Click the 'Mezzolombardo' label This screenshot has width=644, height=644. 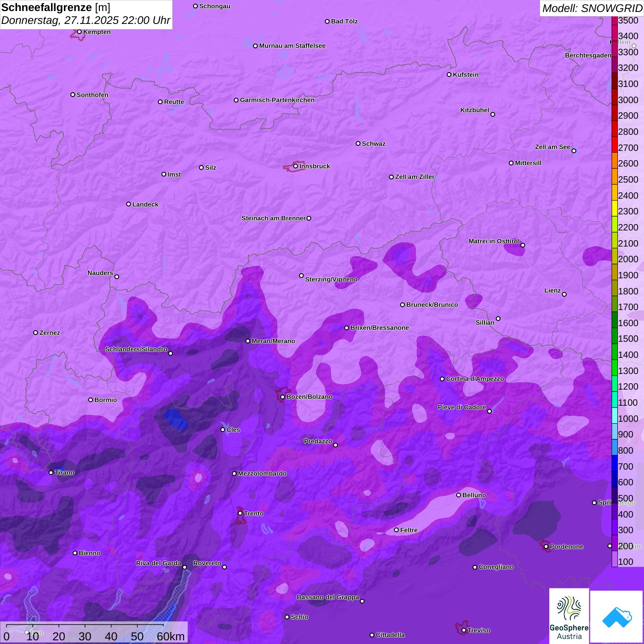click(262, 473)
